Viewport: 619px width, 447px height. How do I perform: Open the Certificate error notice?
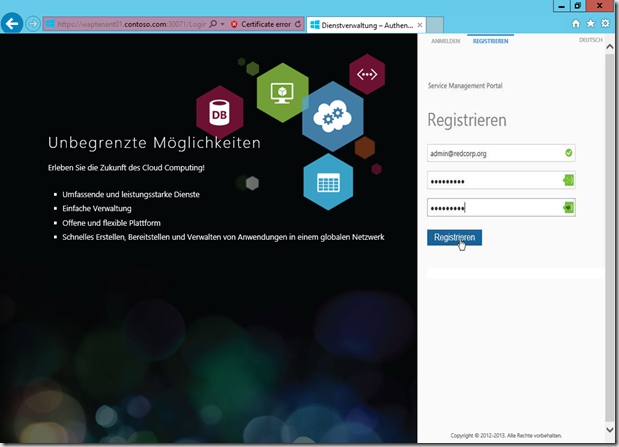(266, 24)
